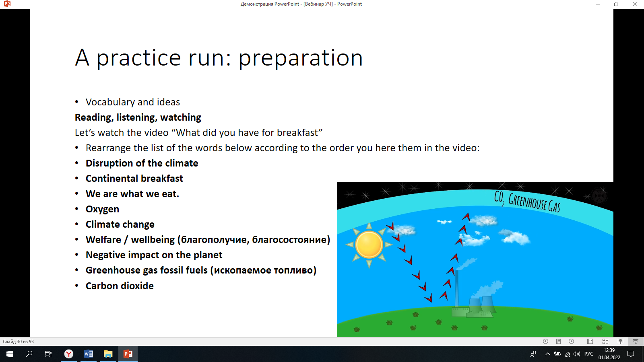
Task: Click the PowerPoint logo in the title bar
Action: (x=7, y=4)
